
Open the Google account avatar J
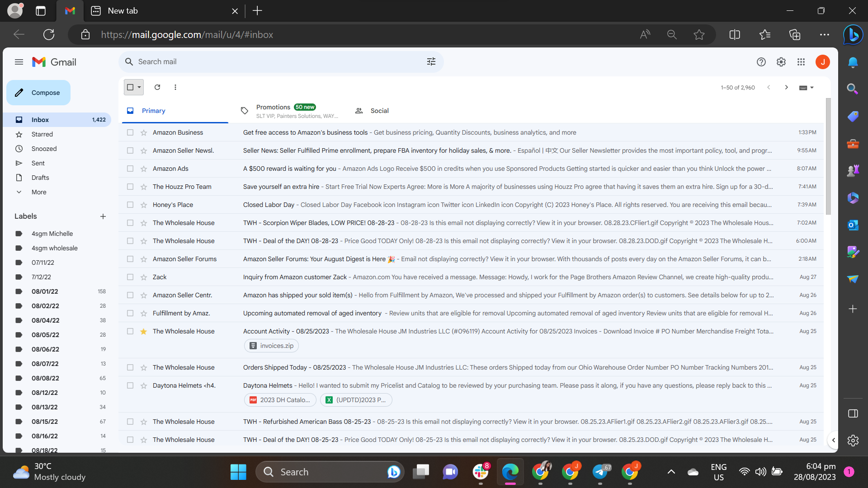click(823, 62)
